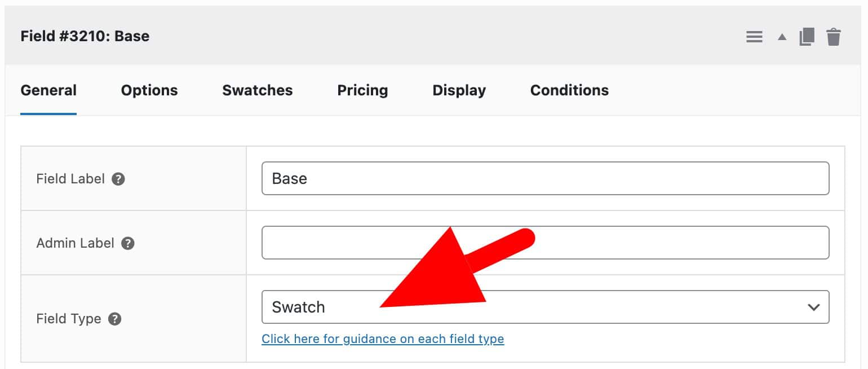Click the drag handle icon for Field #3210

(754, 36)
